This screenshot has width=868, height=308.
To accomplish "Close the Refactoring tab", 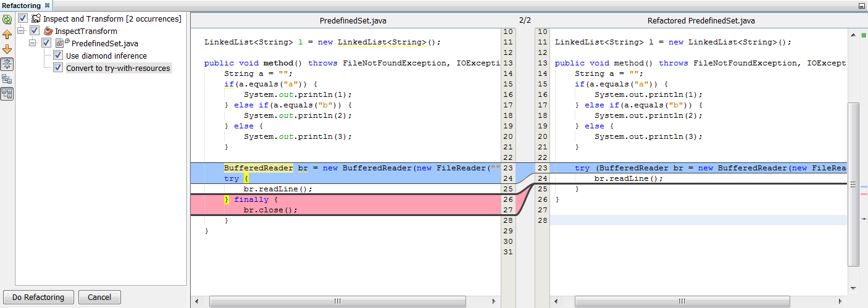I will [48, 6].
